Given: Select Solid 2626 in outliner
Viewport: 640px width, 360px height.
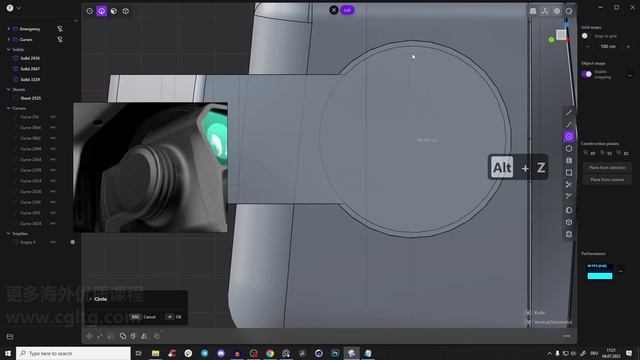Looking at the screenshot, I should tap(30, 58).
